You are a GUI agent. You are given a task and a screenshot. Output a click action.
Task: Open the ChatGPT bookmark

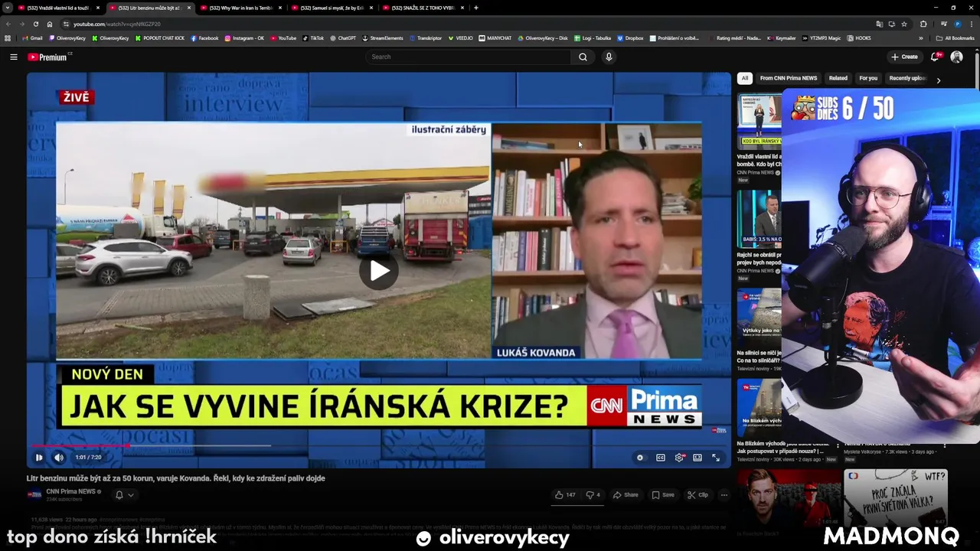343,37
